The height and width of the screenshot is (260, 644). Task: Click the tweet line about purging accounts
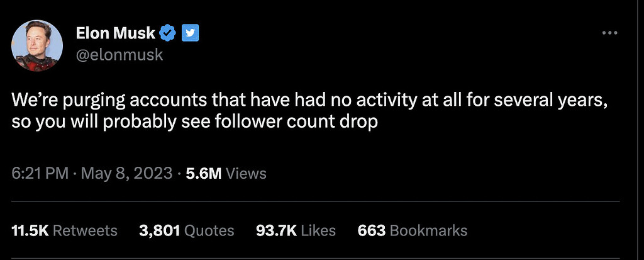pos(309,101)
